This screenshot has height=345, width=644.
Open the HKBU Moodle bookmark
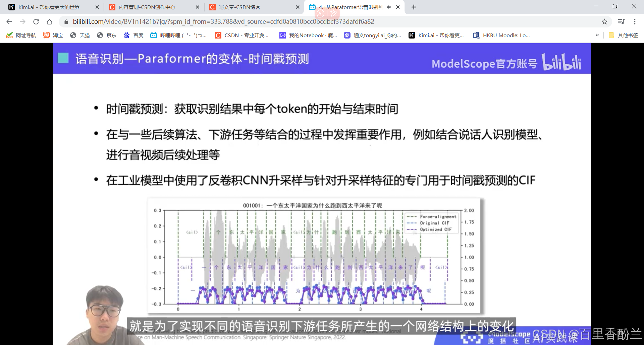coord(501,35)
